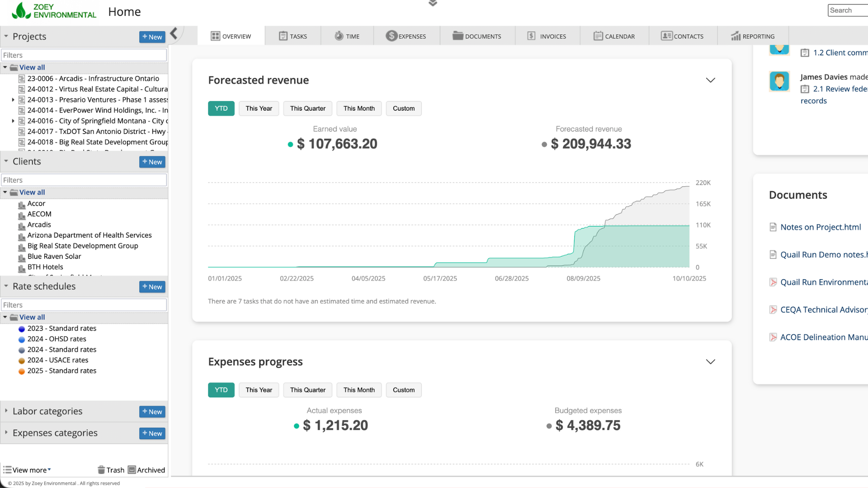Open the Archived items icon
The height and width of the screenshot is (488, 868).
coord(132,470)
